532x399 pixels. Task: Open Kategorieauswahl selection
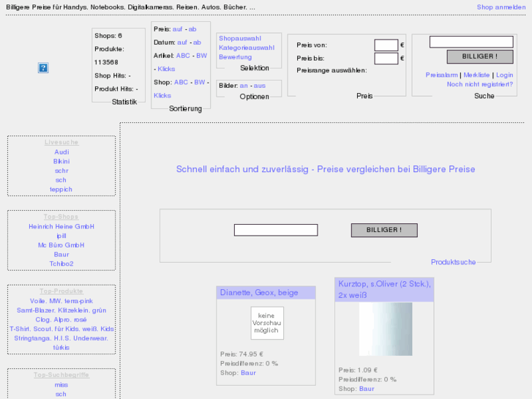coord(247,48)
